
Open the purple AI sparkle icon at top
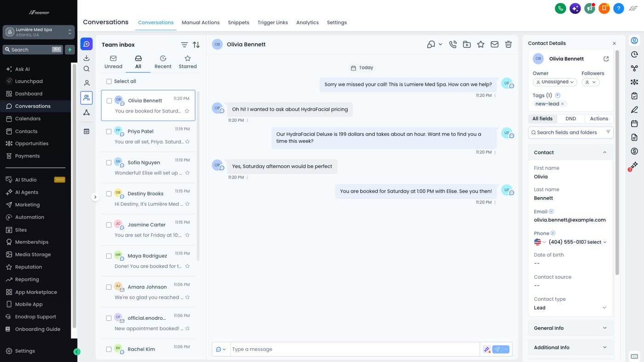tap(575, 8)
